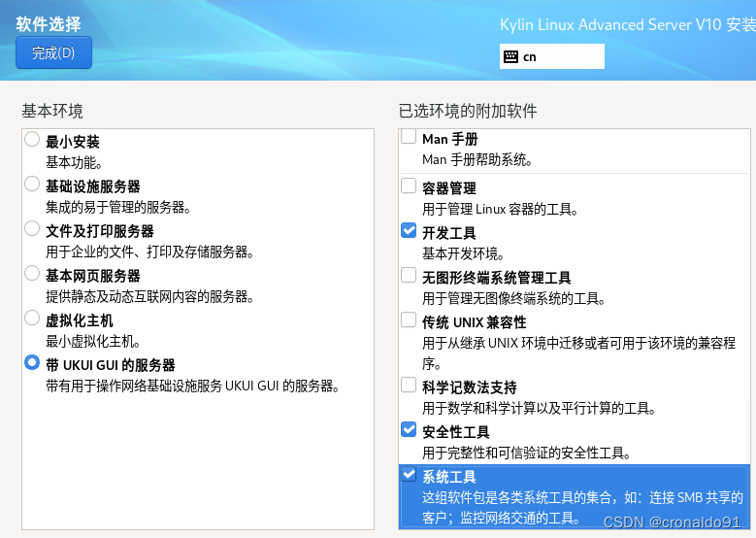Click the 基础设施服务器 label text
This screenshot has height=538, width=756.
[92, 186]
